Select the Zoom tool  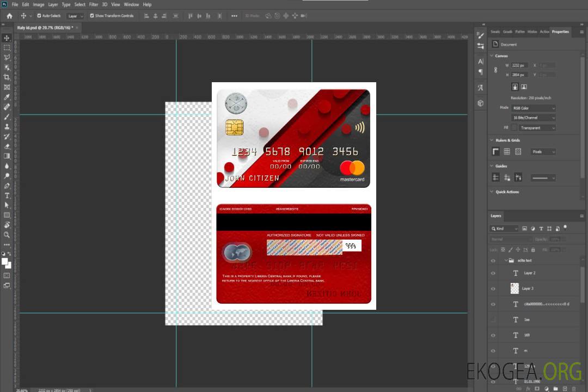pyautogui.click(x=7, y=235)
